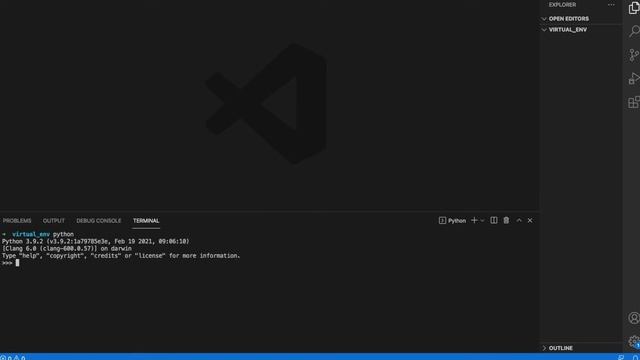The image size is (640, 360).
Task: Open the Run and Debug view
Action: click(x=634, y=78)
